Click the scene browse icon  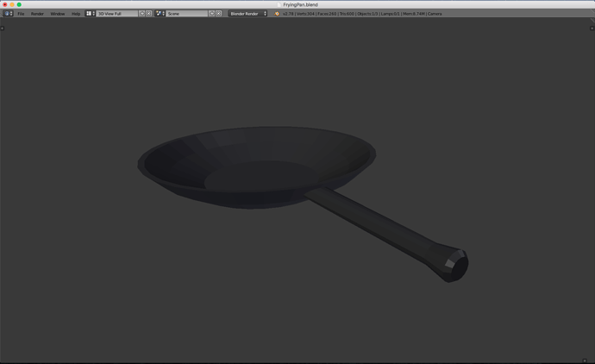(x=160, y=13)
